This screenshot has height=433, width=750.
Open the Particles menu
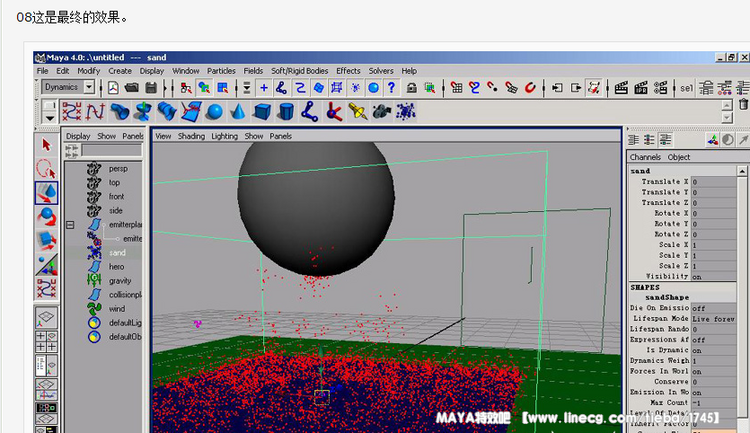tap(221, 71)
